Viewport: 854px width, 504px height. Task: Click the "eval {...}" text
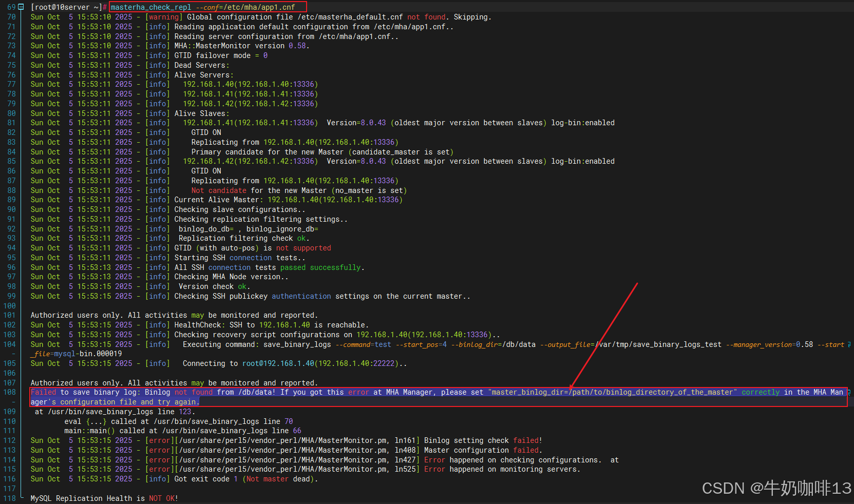pyautogui.click(x=85, y=421)
